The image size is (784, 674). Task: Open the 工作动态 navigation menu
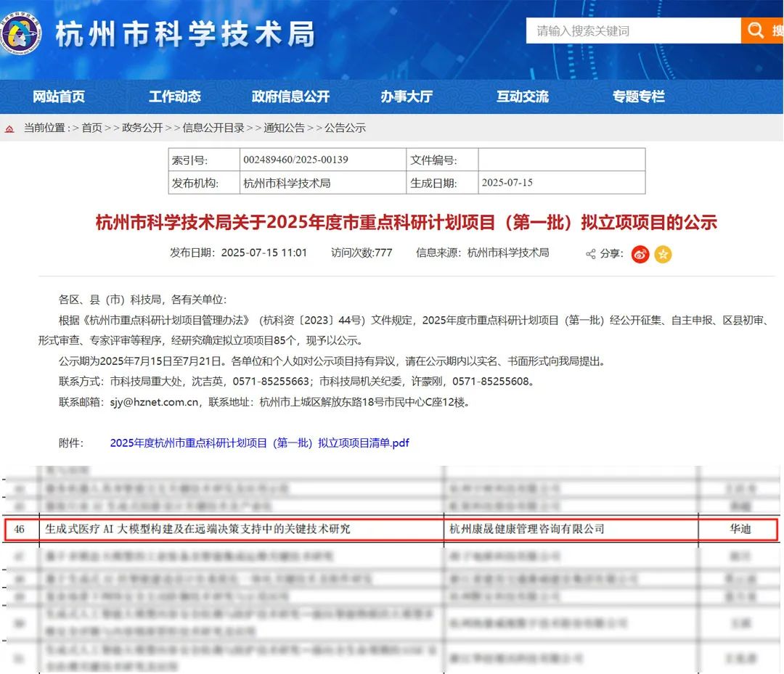pyautogui.click(x=174, y=96)
